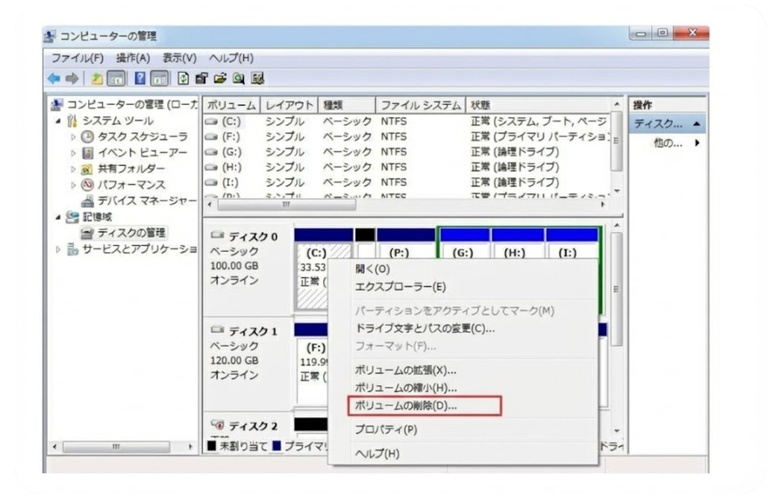This screenshot has height=500, width=775.
Task: Click the Device Manager icon in tree
Action: (x=87, y=201)
